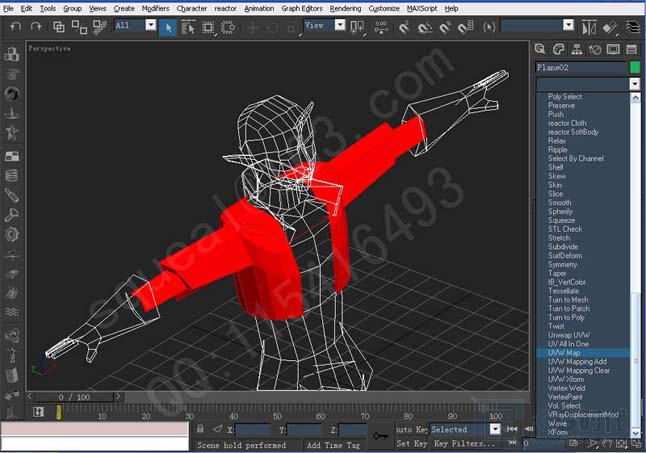Screen dimensions: 646x453
Task: Click the reactor rigid body collection icon
Action: [12, 54]
